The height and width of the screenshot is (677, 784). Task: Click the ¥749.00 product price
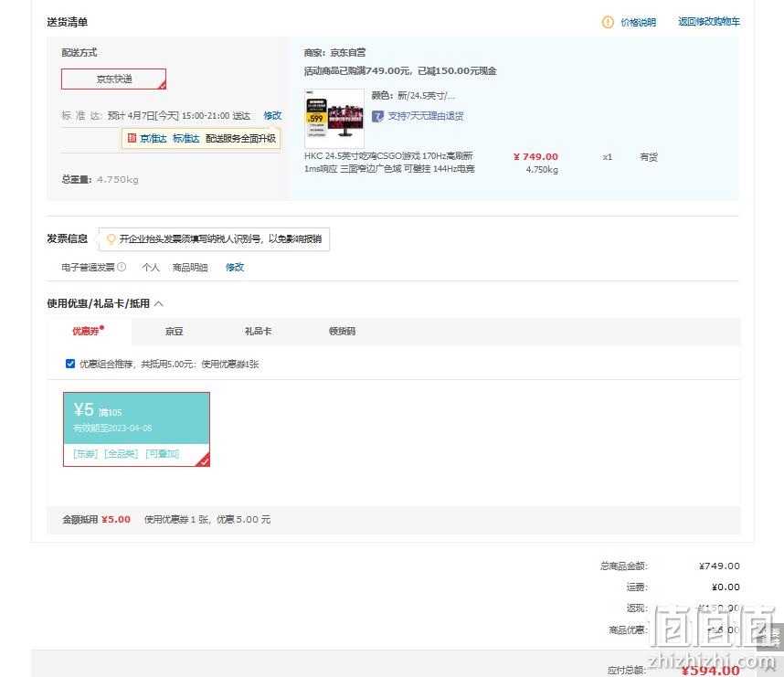pyautogui.click(x=535, y=157)
